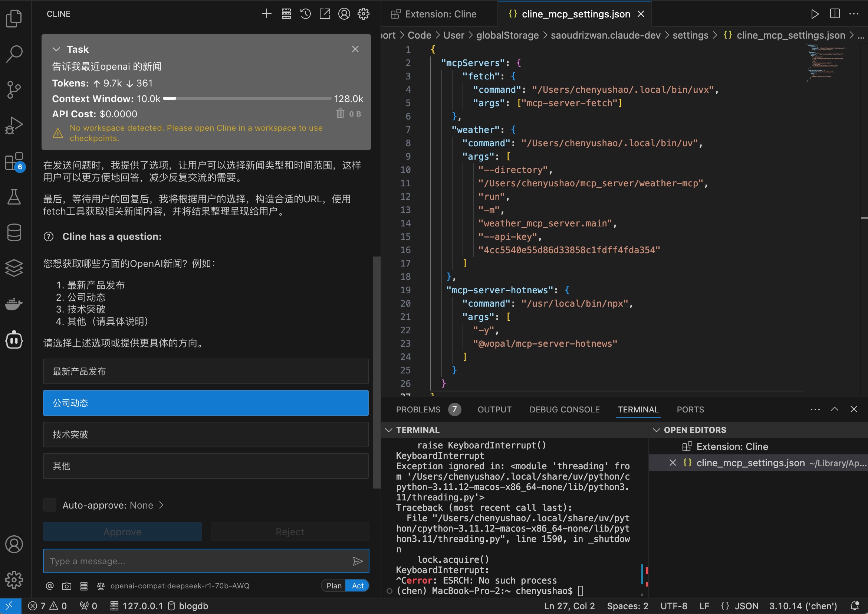This screenshot has height=614, width=868.
Task: Run the file with play icon
Action: (815, 14)
